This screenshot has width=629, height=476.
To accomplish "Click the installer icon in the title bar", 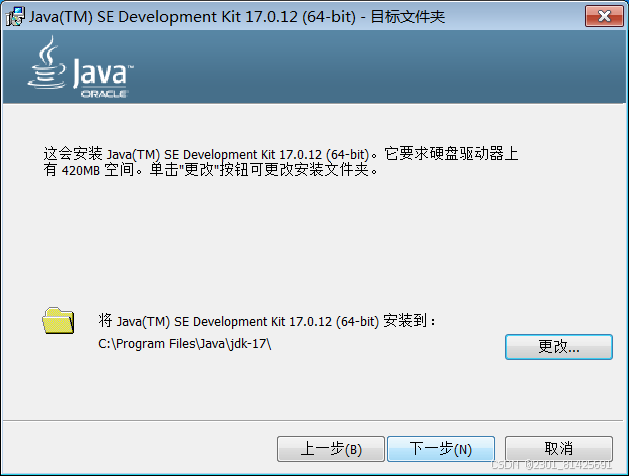I will (x=15, y=17).
